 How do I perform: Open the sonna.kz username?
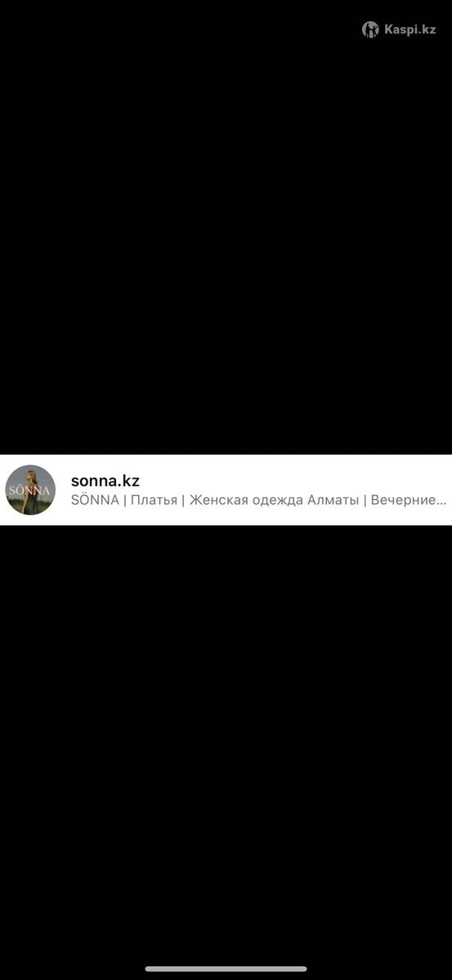coord(105,481)
